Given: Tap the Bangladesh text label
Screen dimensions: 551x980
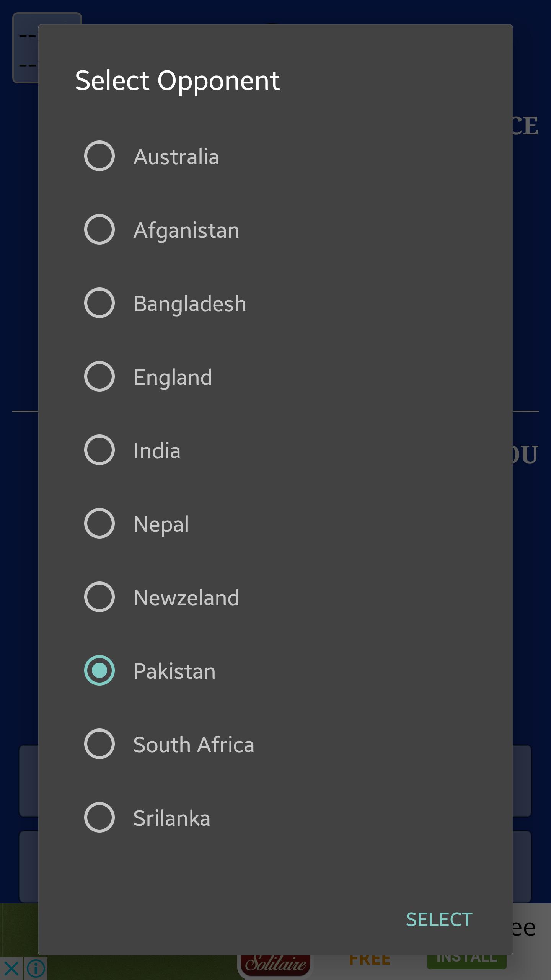Looking at the screenshot, I should pos(190,304).
